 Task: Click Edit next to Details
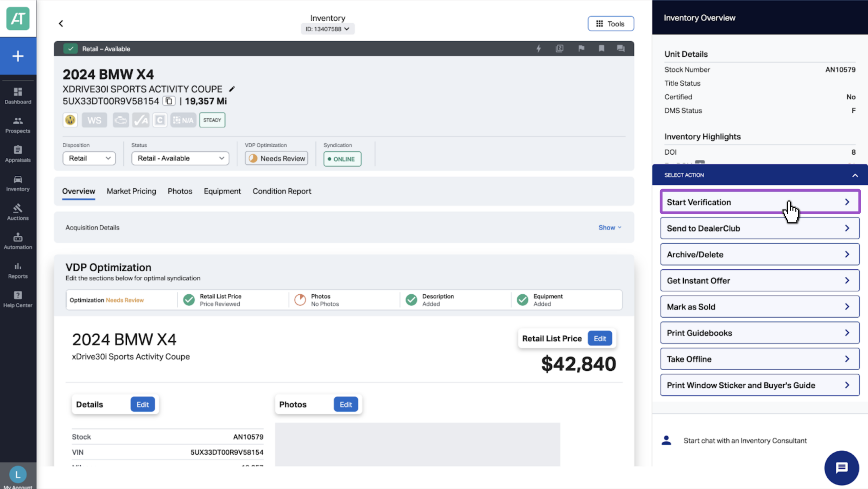click(x=143, y=405)
